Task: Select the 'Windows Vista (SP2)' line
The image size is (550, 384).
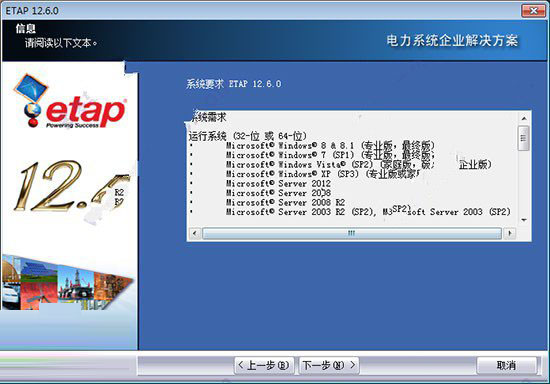Action: [x=358, y=164]
